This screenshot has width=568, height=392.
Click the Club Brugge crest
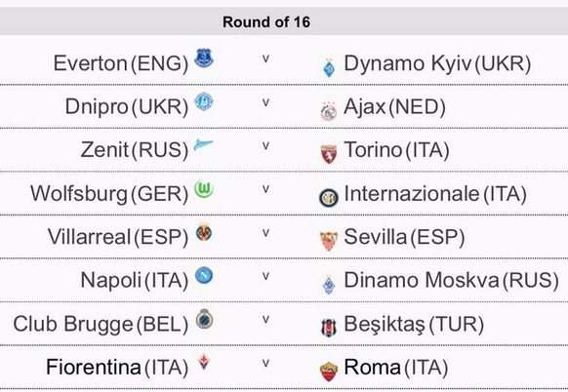pos(204,319)
